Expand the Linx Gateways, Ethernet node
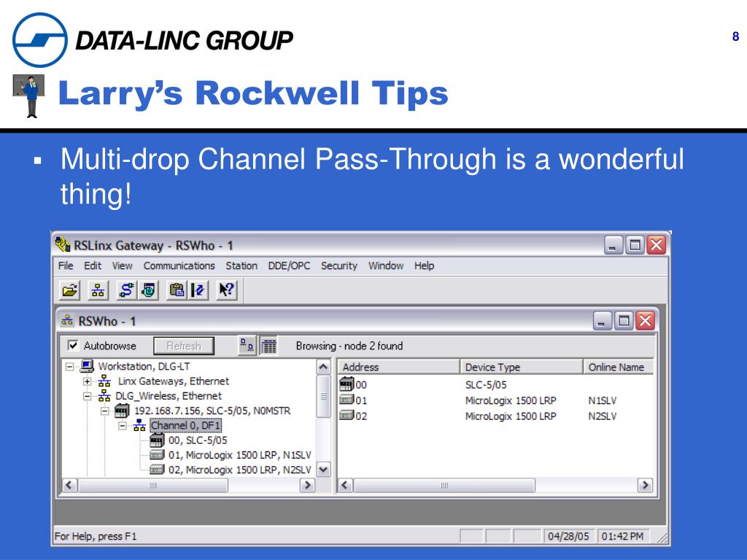This screenshot has height=560, width=747. pos(88,381)
